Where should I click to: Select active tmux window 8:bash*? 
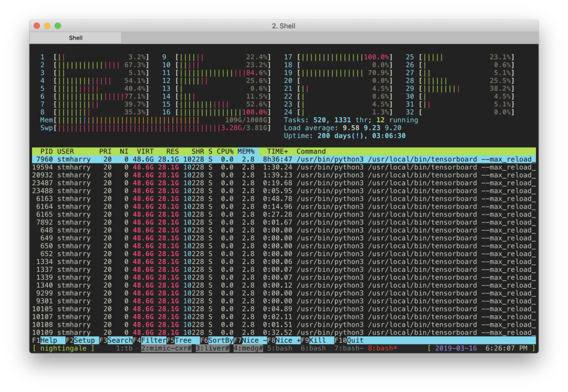click(x=383, y=348)
